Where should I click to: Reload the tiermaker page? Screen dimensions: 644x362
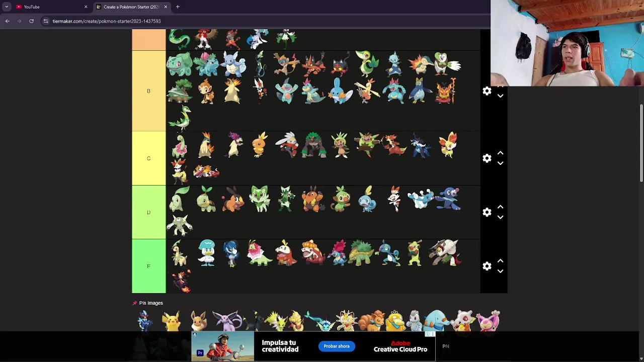point(32,21)
